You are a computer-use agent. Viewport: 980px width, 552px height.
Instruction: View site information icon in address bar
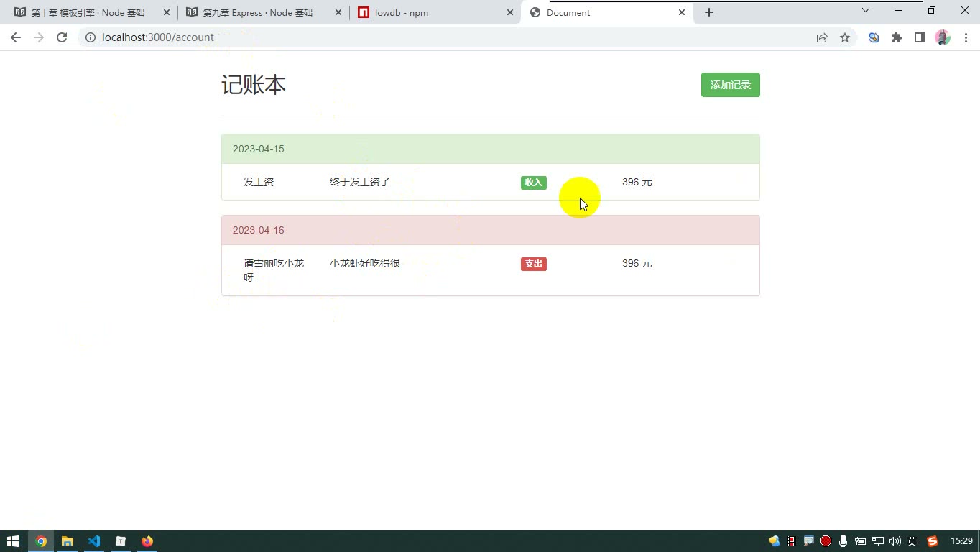tap(91, 37)
